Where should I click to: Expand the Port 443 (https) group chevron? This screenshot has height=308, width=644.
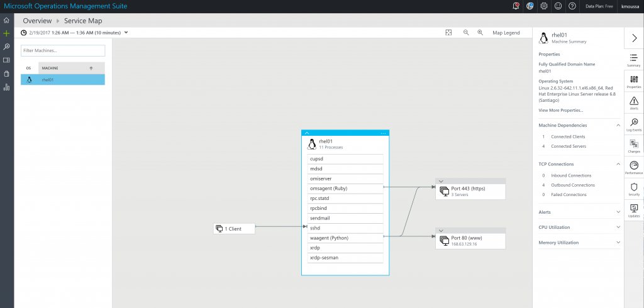[x=441, y=181]
